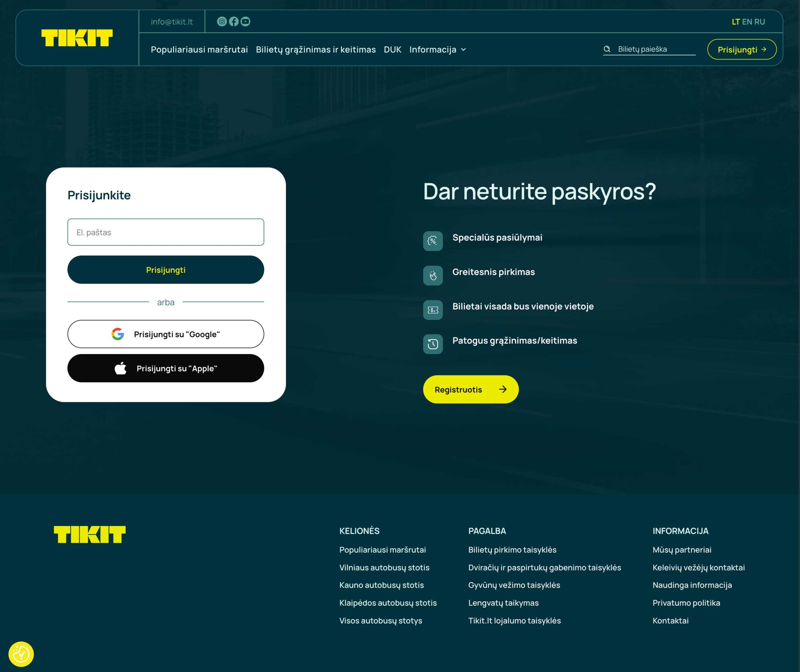Open the Instagram social icon
800x672 pixels.
pyautogui.click(x=222, y=21)
